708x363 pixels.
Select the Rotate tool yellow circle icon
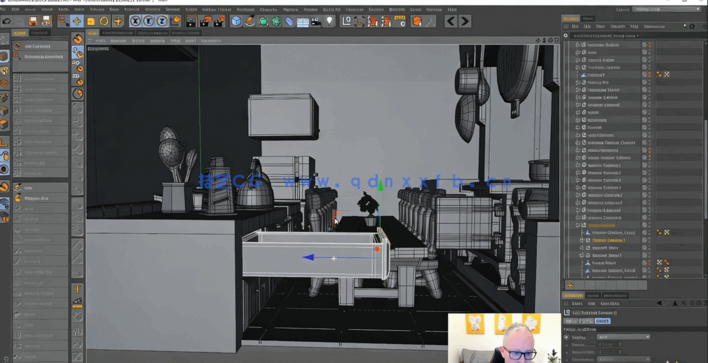click(104, 21)
